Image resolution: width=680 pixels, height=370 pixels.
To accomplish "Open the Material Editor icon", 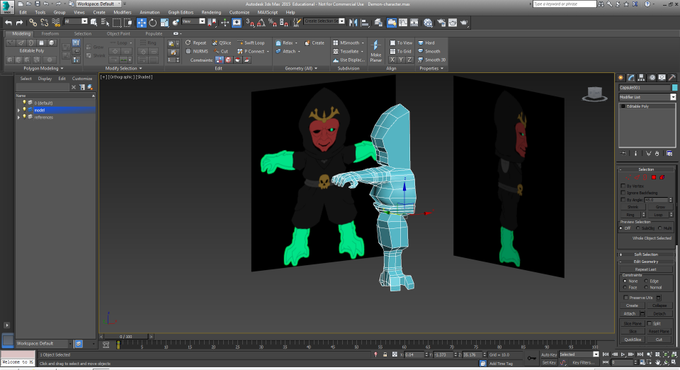I will click(428, 23).
